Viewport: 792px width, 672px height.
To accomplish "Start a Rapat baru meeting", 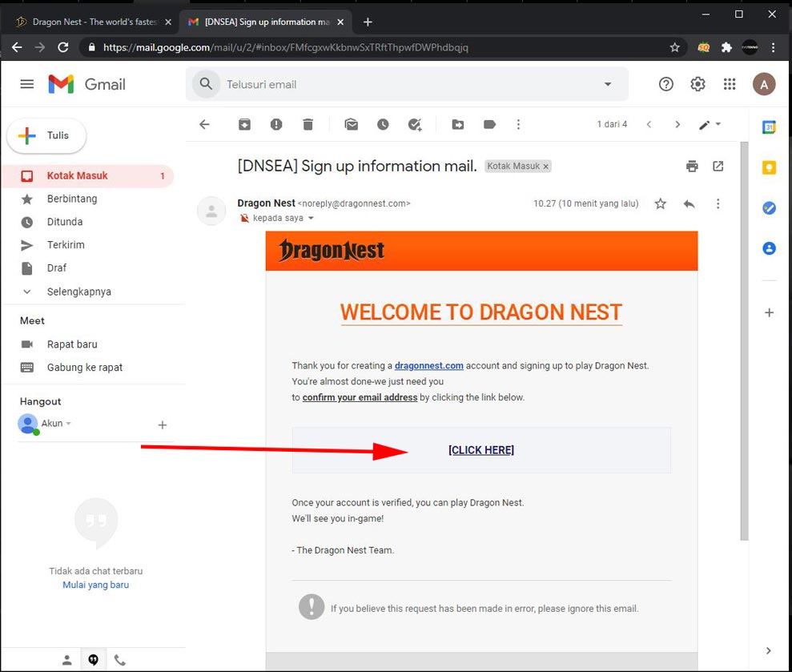I will click(72, 344).
